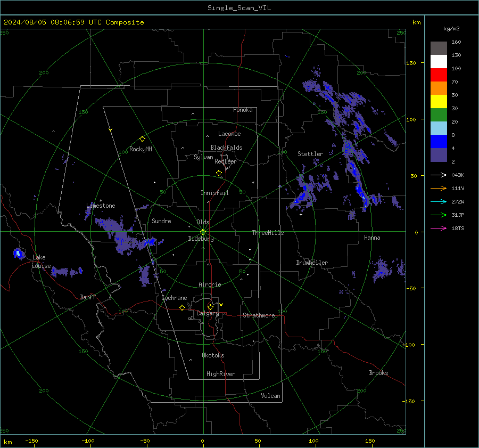Select the white 100-130 legend color
The height and width of the screenshot is (448, 479).
439,62
